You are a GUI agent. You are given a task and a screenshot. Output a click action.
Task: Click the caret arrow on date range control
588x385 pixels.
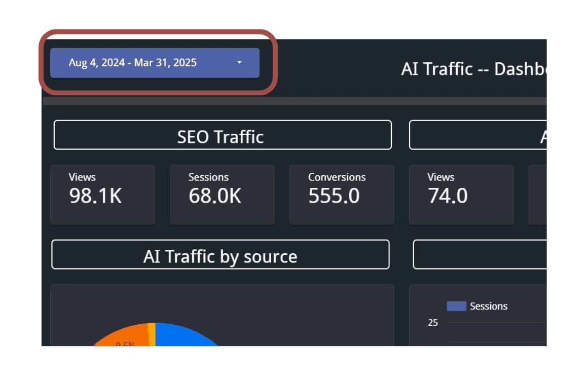239,63
